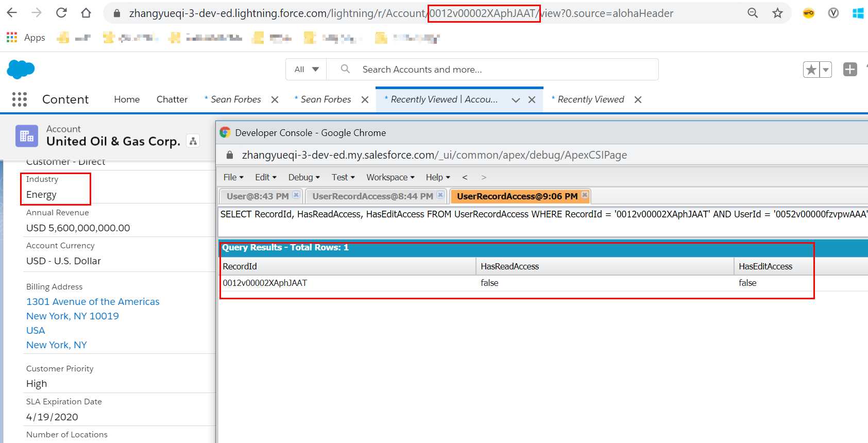Screen dimensions: 868x443
Task: Click the HasReadAccess column header
Action: (605, 266)
